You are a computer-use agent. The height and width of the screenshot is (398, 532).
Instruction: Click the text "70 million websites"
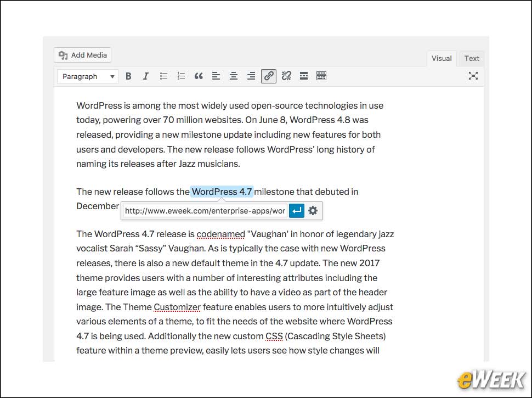[x=202, y=120]
